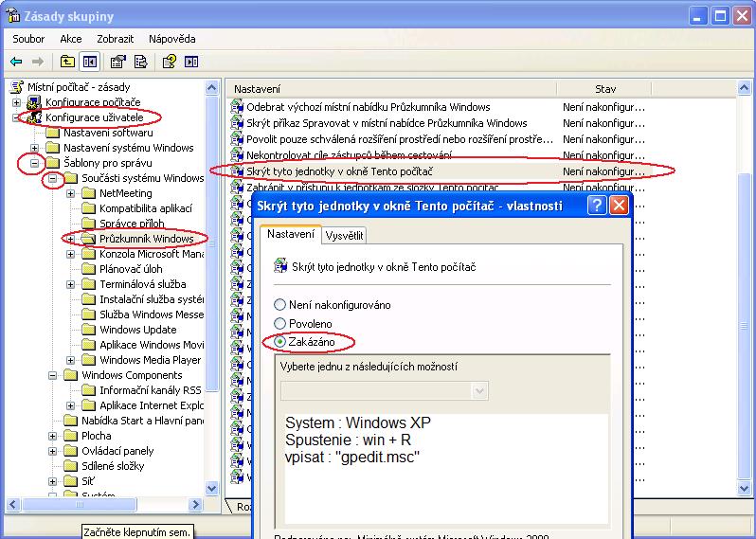Screen dimensions: 756x539
Task: Select the Správce příloh tree item
Action: tap(132, 224)
